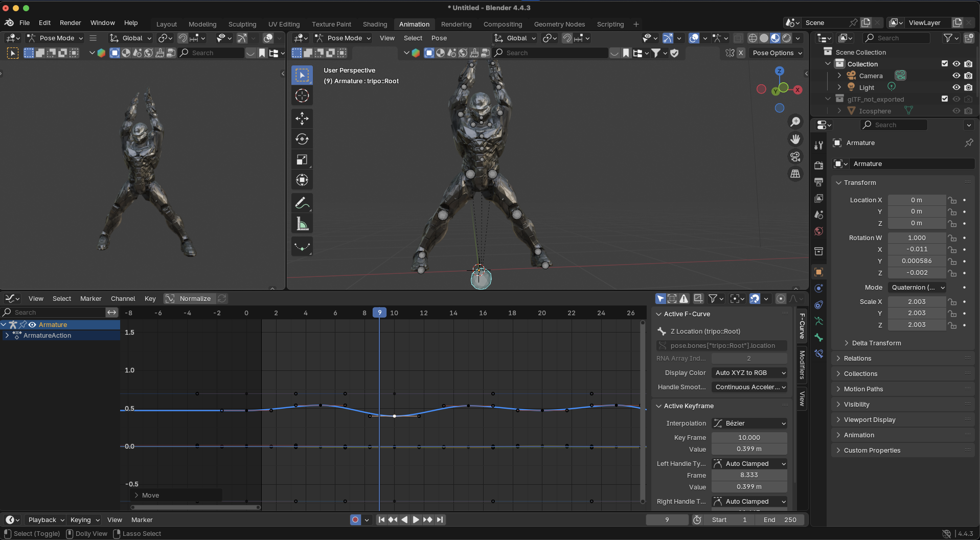980x540 pixels.
Task: Hide Light with its eye icon
Action: (x=956, y=87)
